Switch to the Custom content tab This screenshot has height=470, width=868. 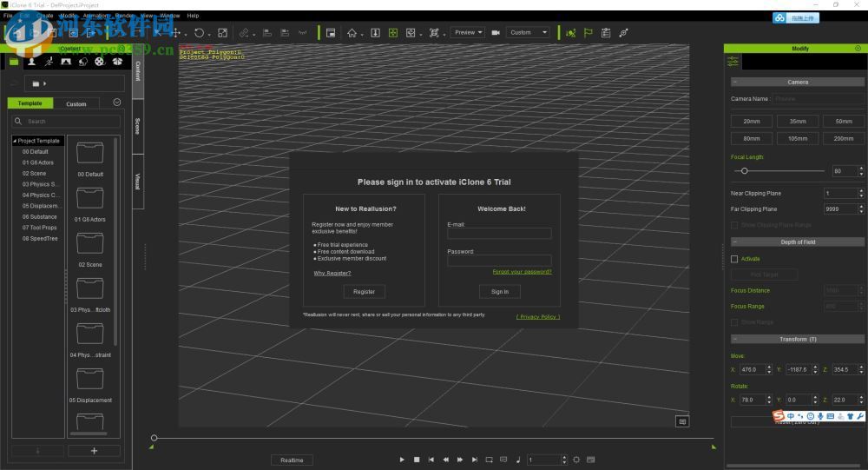coord(76,103)
